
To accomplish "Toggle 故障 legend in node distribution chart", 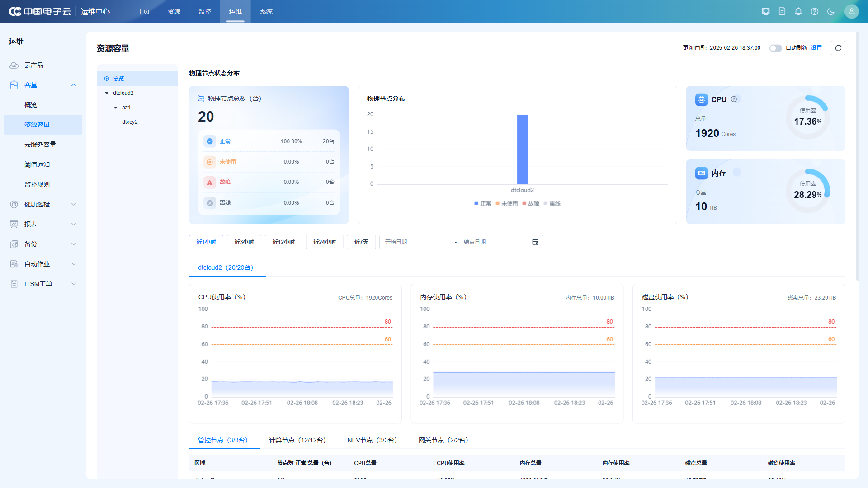I will pyautogui.click(x=531, y=203).
